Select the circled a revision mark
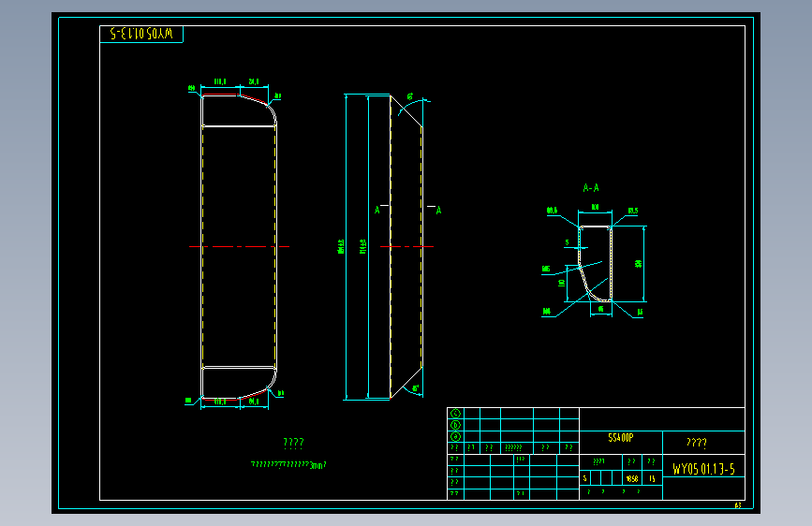812x526 pixels. tap(455, 436)
